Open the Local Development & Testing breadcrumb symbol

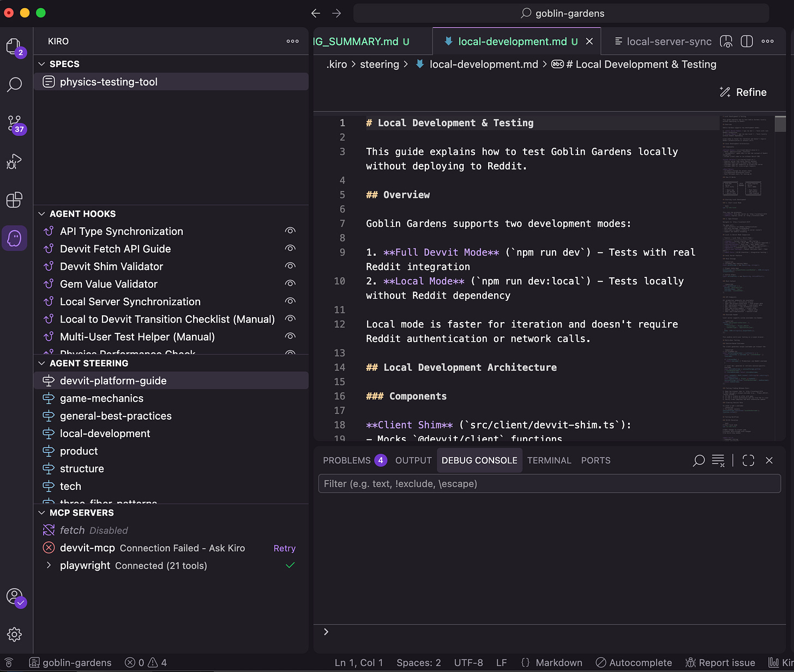pos(634,64)
